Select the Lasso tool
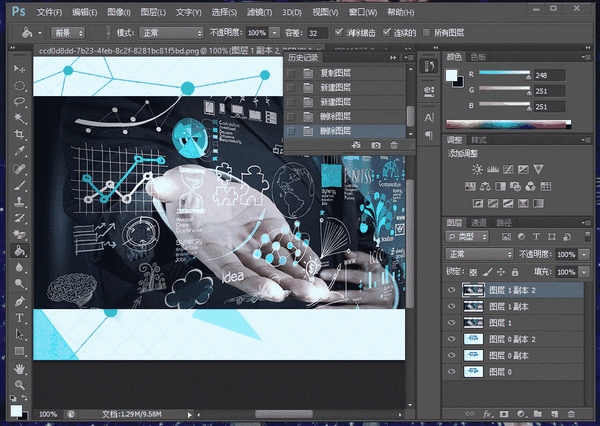Image resolution: width=600 pixels, height=426 pixels. click(x=19, y=101)
